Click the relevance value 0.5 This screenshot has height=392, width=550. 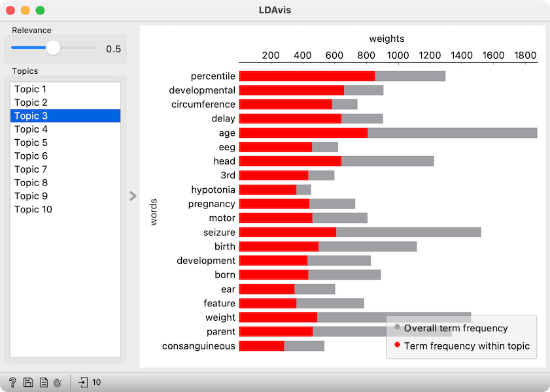click(113, 49)
